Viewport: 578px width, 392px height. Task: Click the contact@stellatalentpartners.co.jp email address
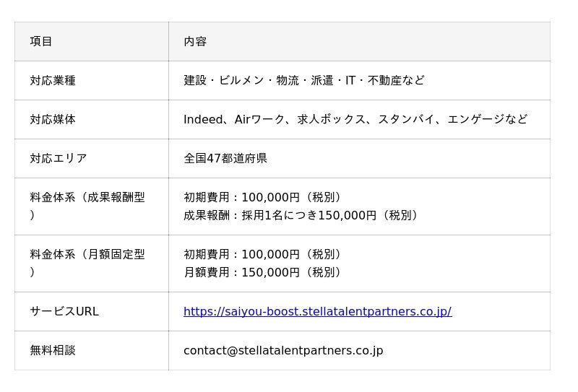coord(283,351)
